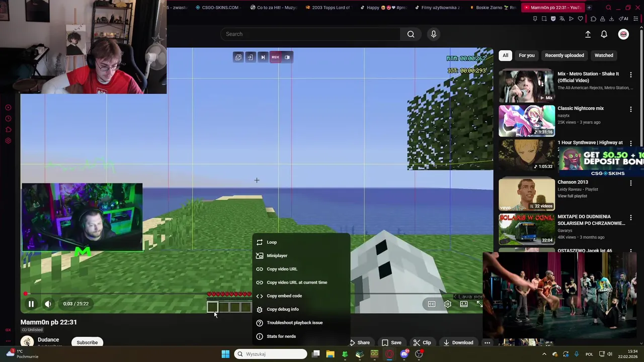Click Copy debug info

coord(301,309)
